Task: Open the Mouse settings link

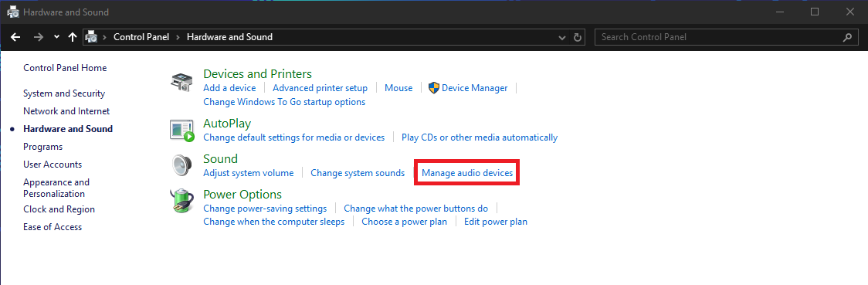Action: [398, 88]
